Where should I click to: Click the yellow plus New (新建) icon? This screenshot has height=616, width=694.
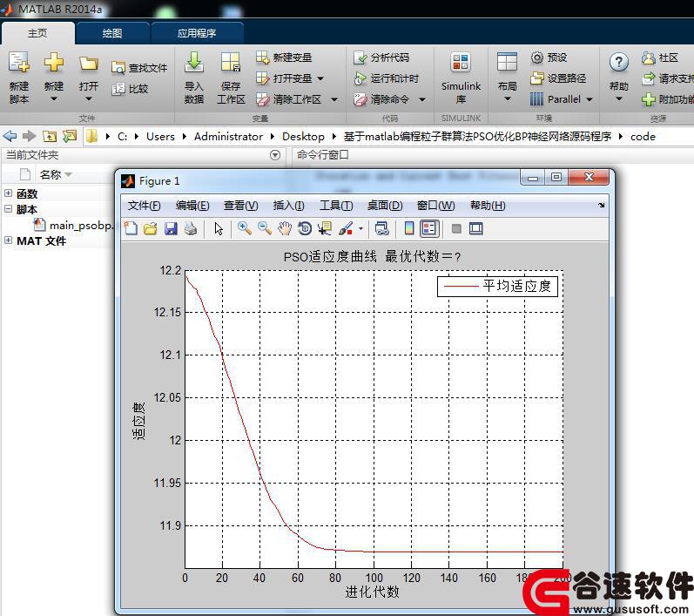click(x=54, y=62)
